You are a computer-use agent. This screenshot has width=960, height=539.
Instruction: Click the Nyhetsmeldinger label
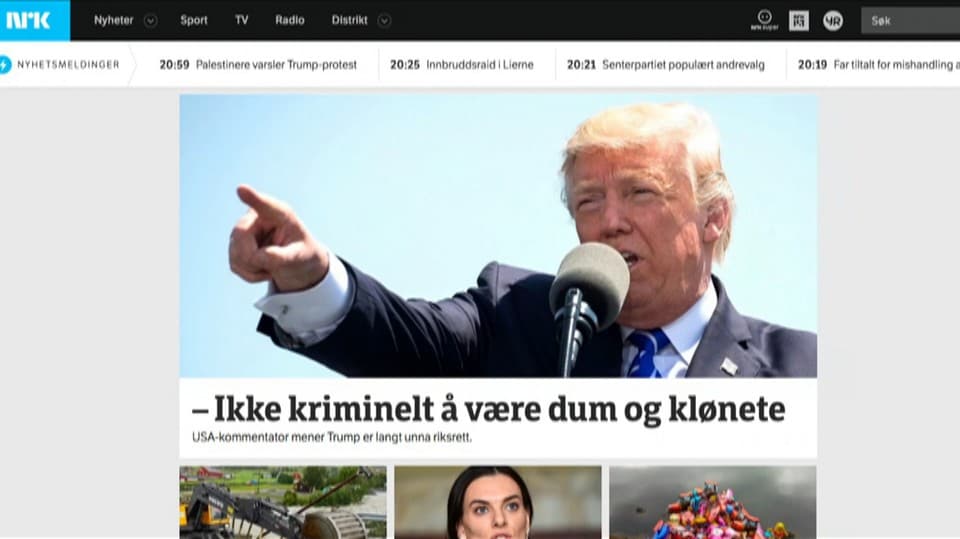click(68, 64)
